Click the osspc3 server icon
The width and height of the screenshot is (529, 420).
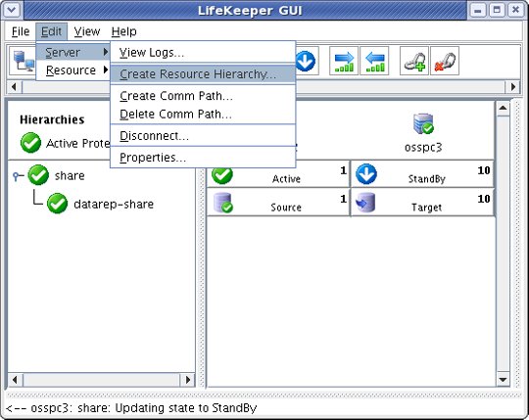(x=423, y=123)
